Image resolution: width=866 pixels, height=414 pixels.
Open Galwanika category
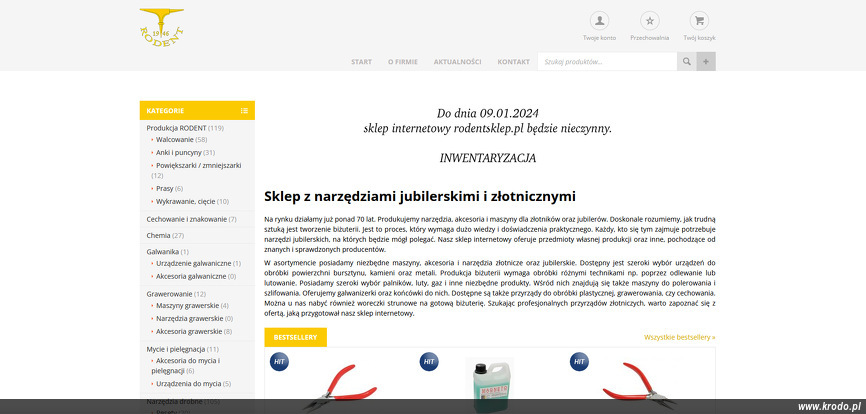(x=162, y=252)
